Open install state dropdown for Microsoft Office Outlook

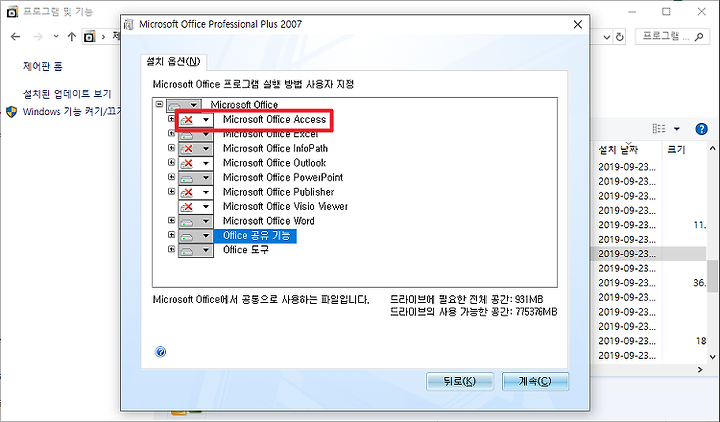[x=196, y=163]
